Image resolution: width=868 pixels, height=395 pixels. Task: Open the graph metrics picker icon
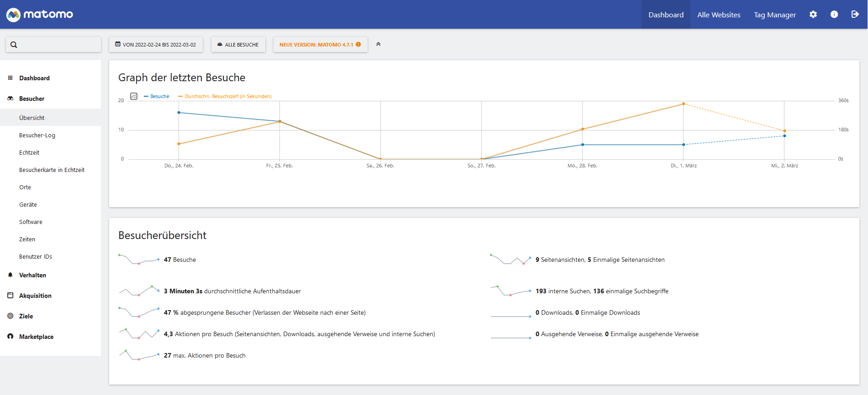click(x=134, y=96)
